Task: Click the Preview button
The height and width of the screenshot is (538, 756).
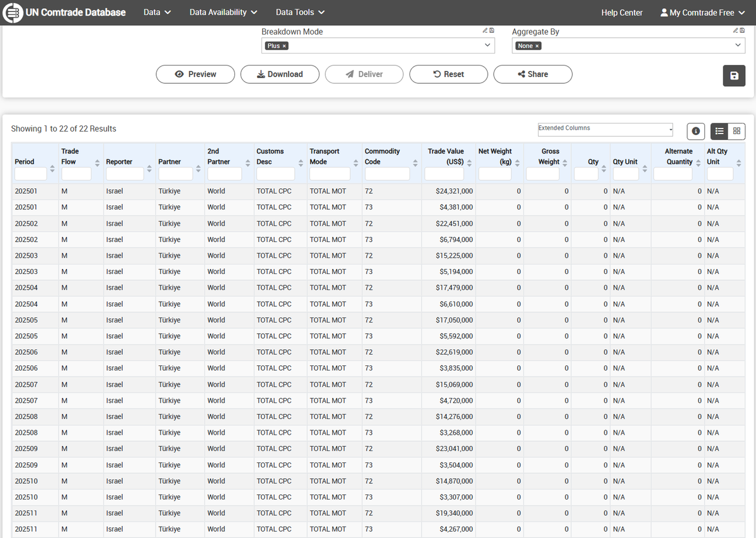Action: pos(195,74)
